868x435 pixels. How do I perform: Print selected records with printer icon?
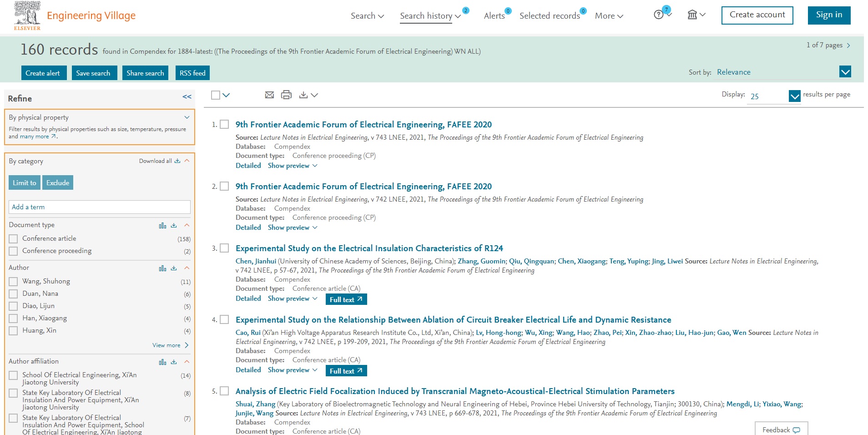pos(286,95)
